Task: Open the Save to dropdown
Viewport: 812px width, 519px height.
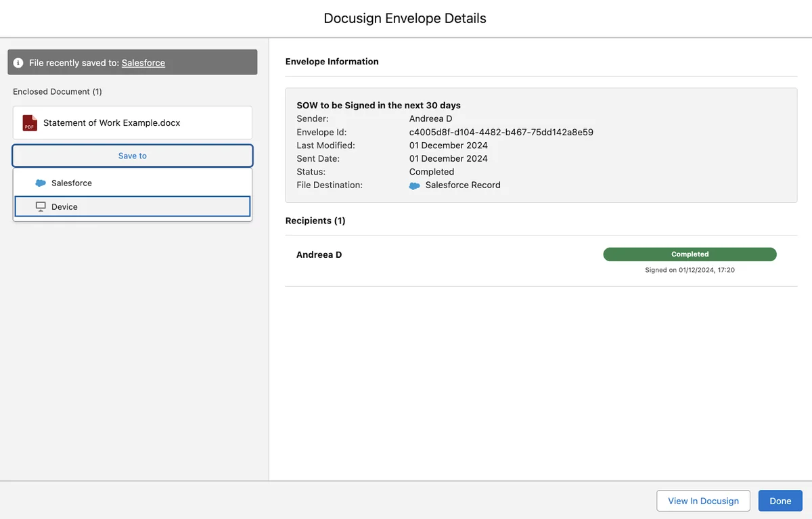Action: (133, 156)
